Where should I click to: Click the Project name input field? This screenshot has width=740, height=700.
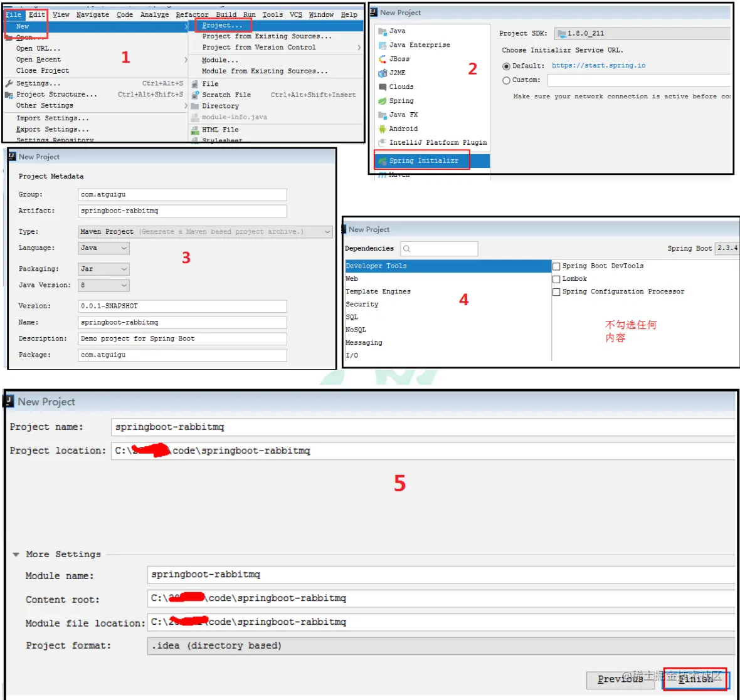(423, 427)
